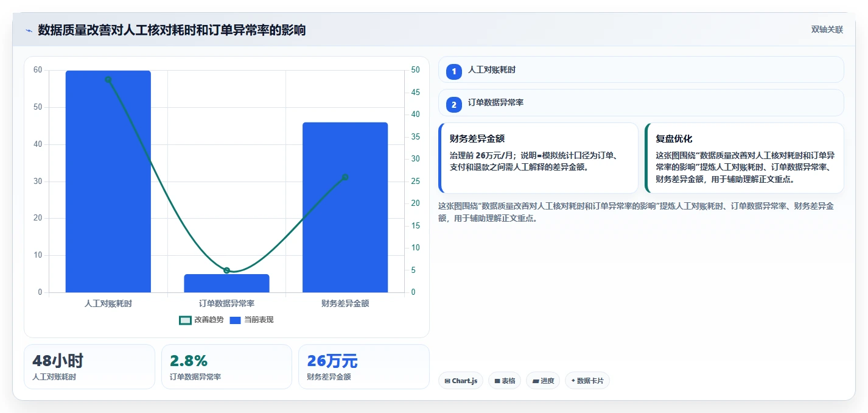This screenshot has width=868, height=413.
Task: Select the 表格 tag
Action: 505,381
